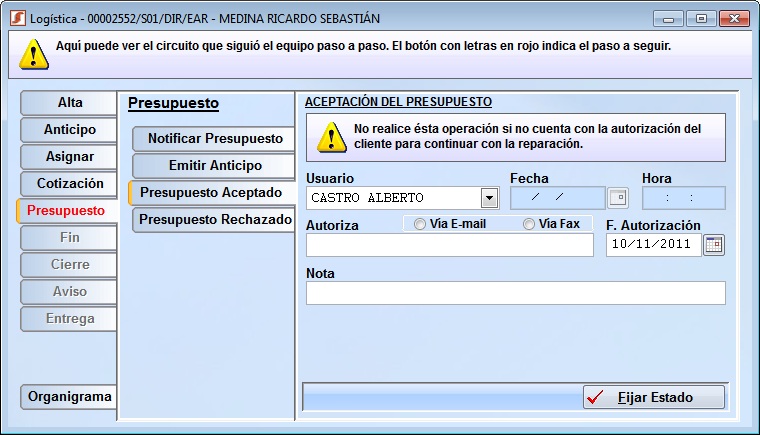Expand the Usuario dropdown list
Image resolution: width=760 pixels, height=435 pixels.
coord(489,198)
